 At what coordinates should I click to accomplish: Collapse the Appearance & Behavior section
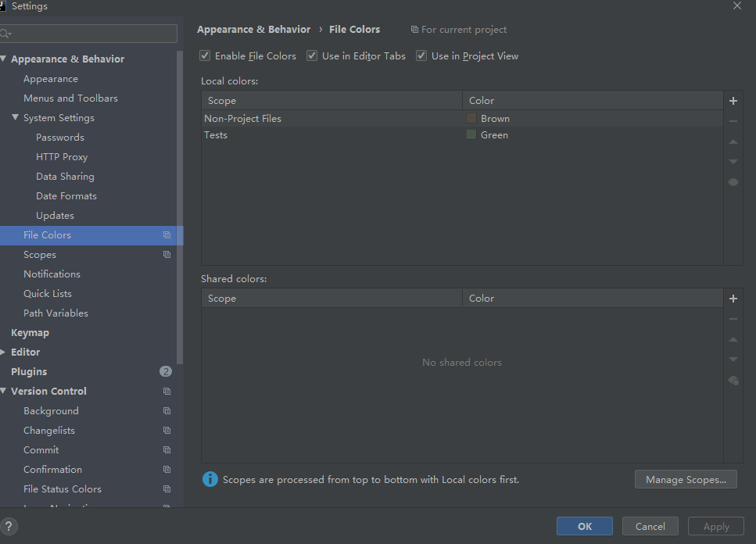4,59
